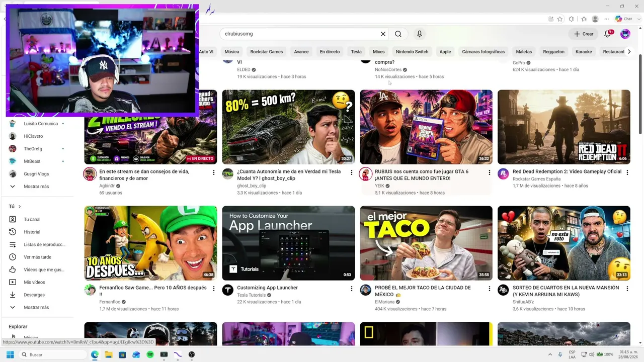Expand the Tú section with Mostrar más

37,307
